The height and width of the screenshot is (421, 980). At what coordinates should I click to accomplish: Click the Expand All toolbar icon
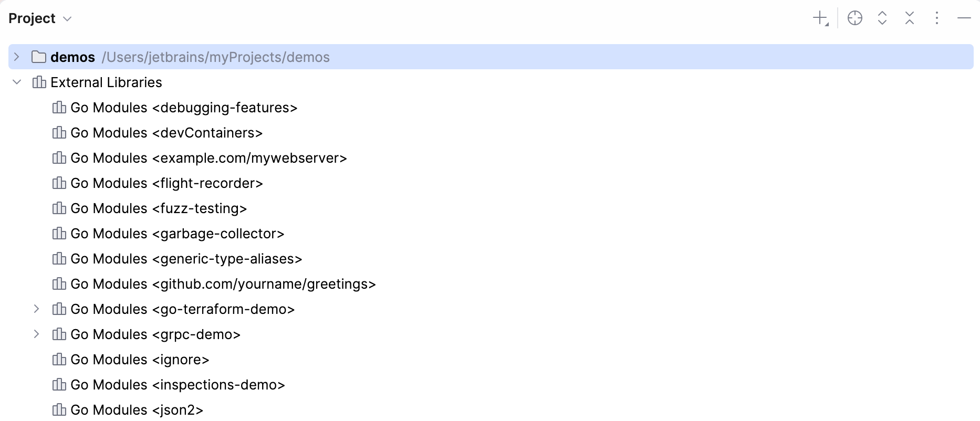(x=882, y=18)
